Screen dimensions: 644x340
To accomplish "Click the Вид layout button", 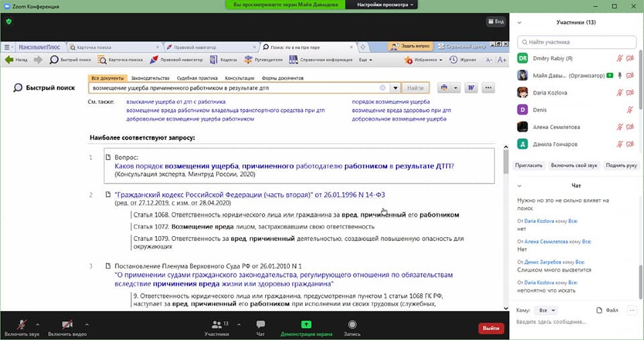I will [x=496, y=21].
